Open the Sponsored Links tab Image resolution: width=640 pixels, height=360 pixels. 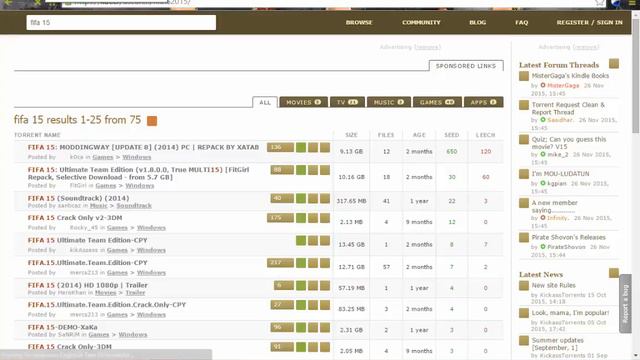466,66
